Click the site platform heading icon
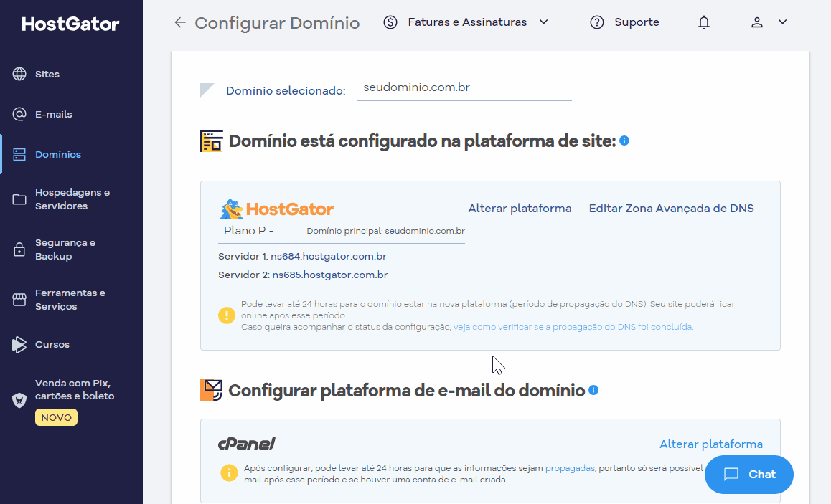The image size is (831, 504). click(x=212, y=141)
